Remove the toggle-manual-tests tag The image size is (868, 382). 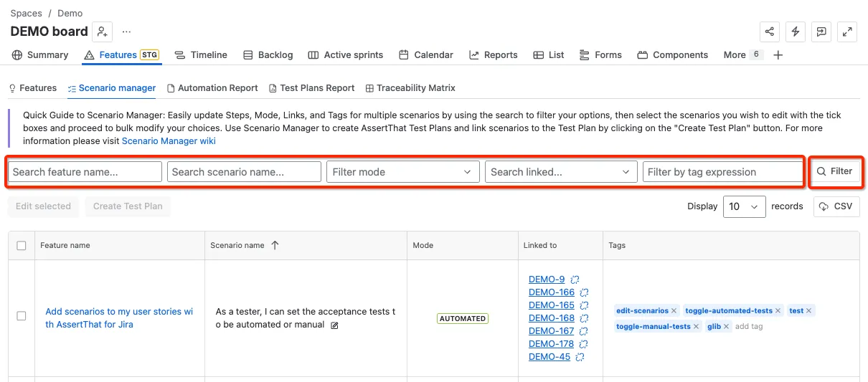(x=696, y=327)
